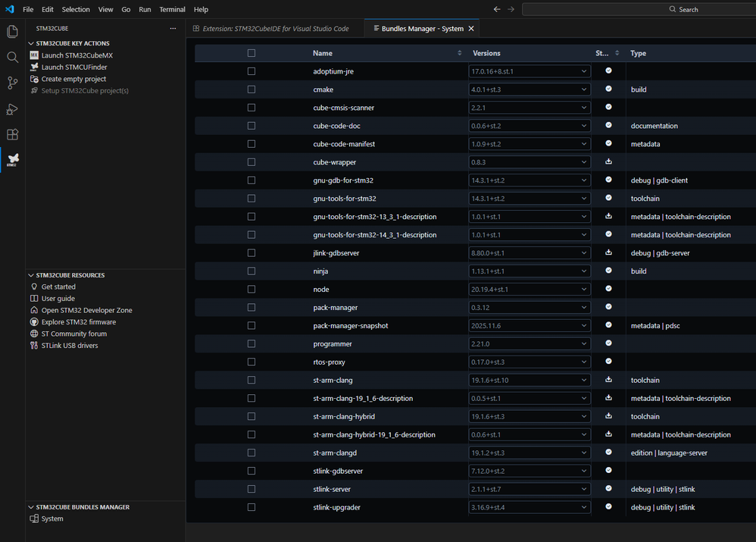Switch to Extension STM32CubeIDE tab
Viewport: 756px width, 542px height.
pos(275,29)
